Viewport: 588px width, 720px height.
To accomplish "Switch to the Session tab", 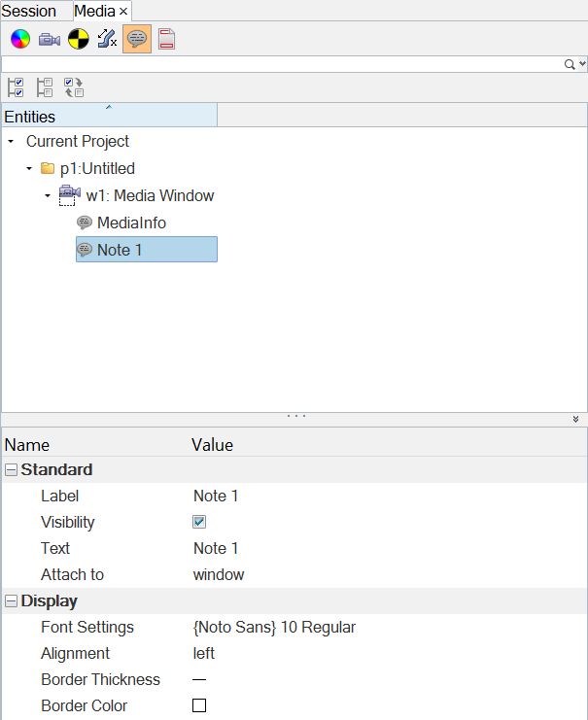I will 29,11.
